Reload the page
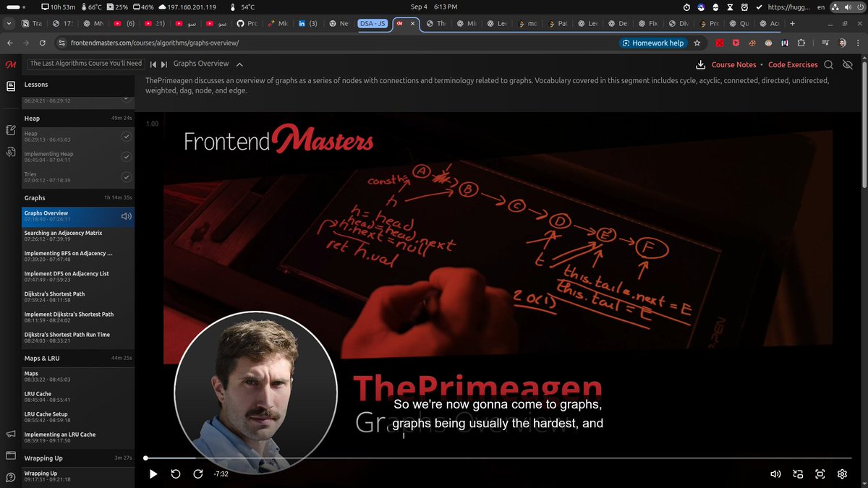Image resolution: width=868 pixels, height=488 pixels. tap(43, 43)
